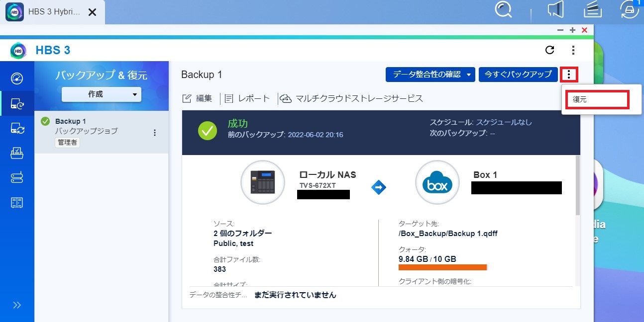Open the Jobs sidebar icon
Image resolution: width=644 pixels, height=322 pixels.
(x=17, y=153)
